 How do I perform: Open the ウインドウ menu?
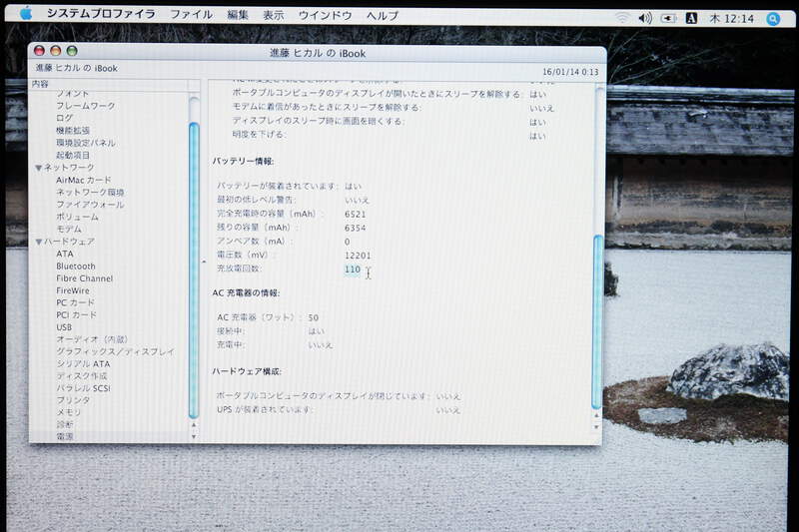326,15
